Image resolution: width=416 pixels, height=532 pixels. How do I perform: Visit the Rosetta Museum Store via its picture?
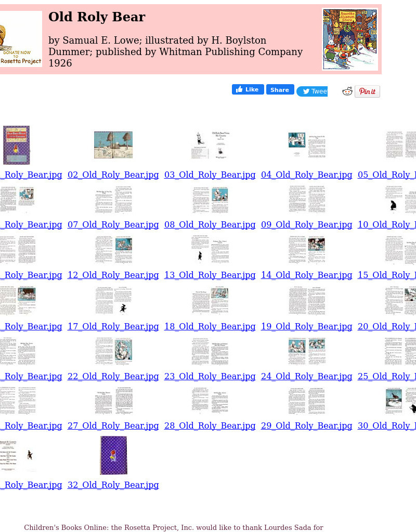click(x=350, y=38)
